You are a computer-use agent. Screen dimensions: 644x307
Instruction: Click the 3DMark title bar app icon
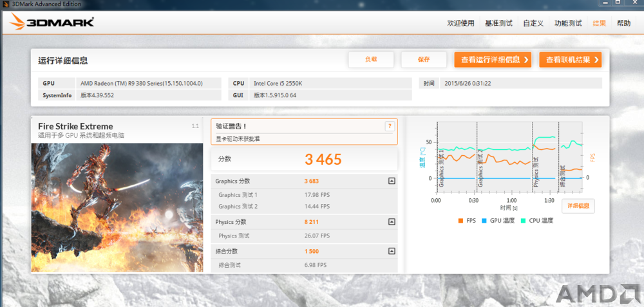coord(5,4)
